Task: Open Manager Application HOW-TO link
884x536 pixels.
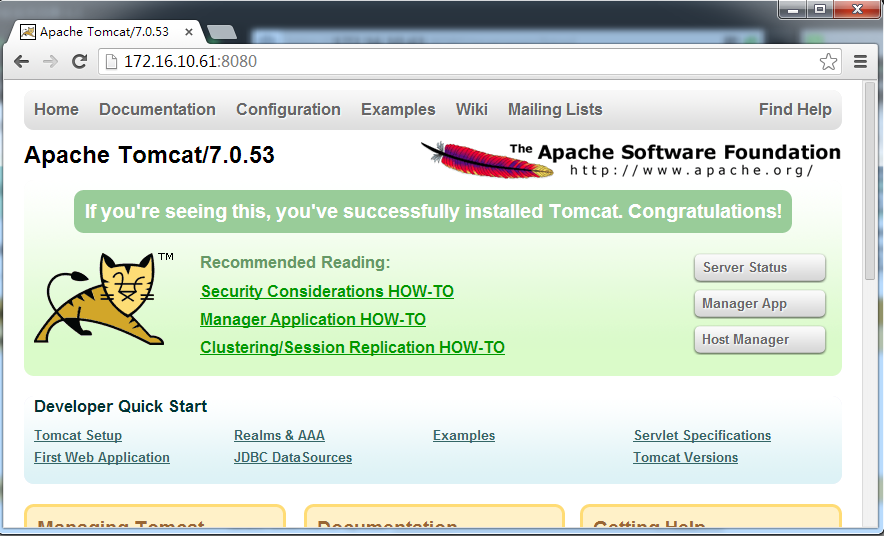Action: [313, 320]
